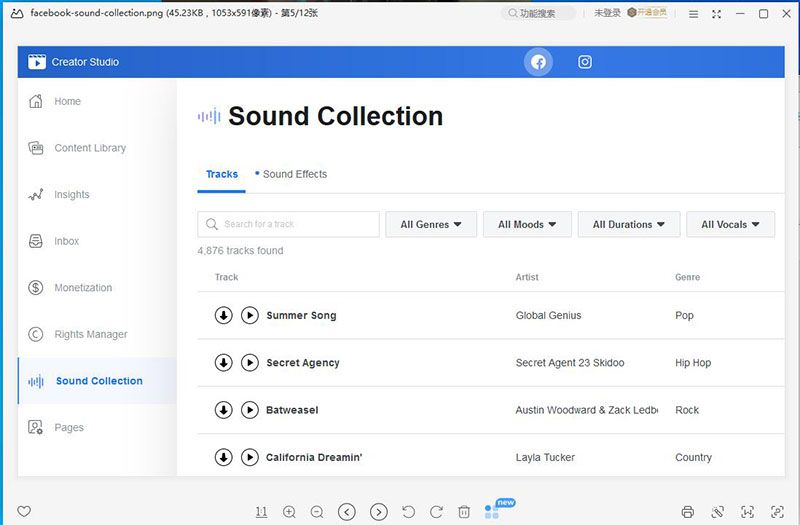Click the Hip Hop genre cell
800x525 pixels.
click(x=693, y=363)
